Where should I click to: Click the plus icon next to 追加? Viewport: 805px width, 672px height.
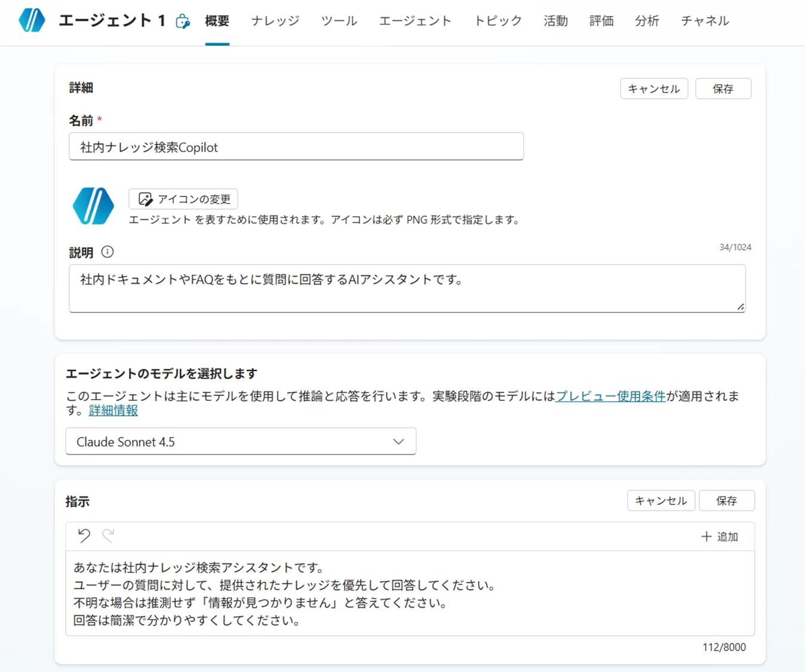[705, 536]
